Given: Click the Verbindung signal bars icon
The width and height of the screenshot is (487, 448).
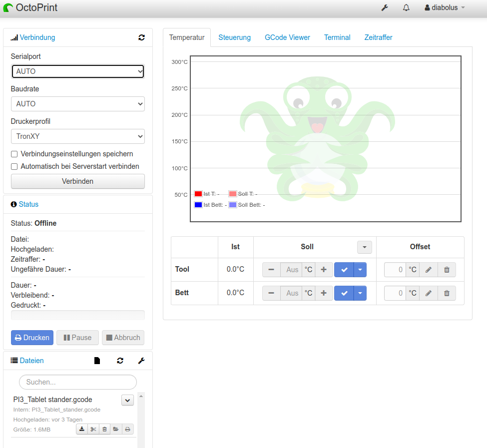Looking at the screenshot, I should pos(14,37).
